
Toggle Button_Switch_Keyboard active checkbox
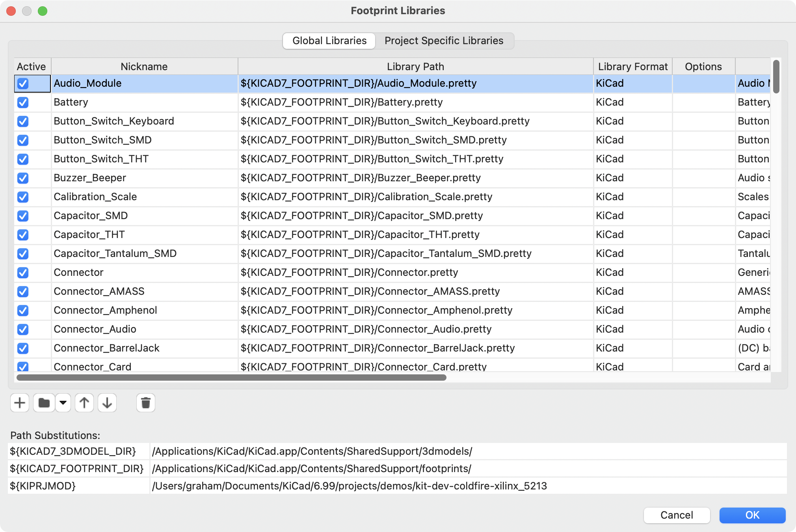tap(23, 121)
